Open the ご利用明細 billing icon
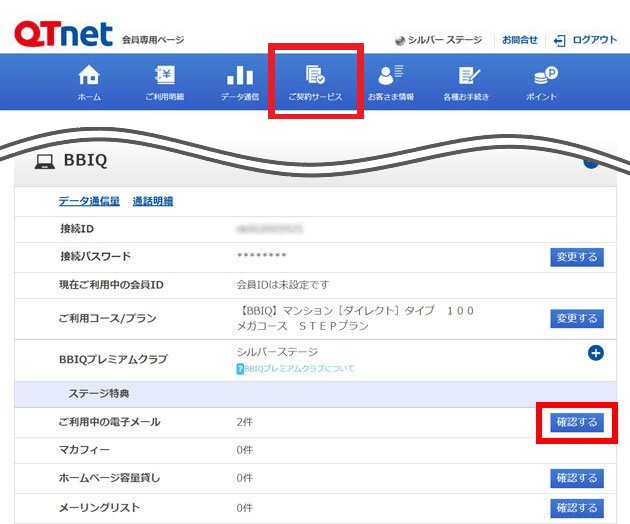 coord(164,76)
